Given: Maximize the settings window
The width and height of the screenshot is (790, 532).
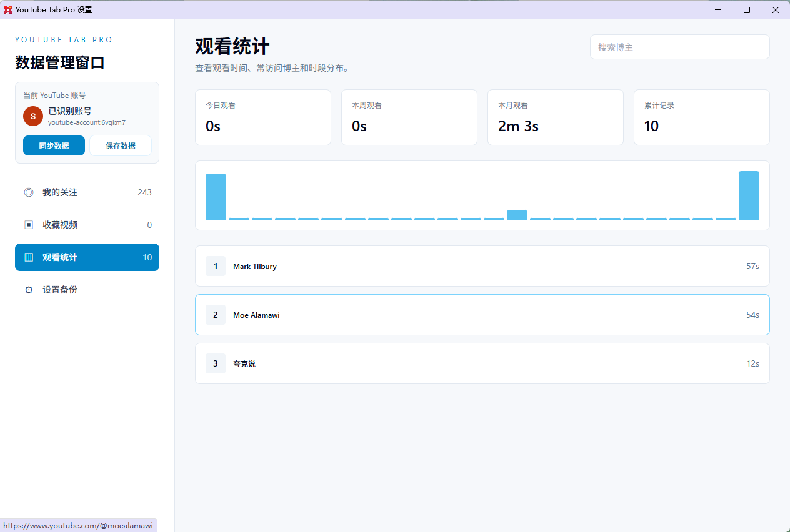Looking at the screenshot, I should [x=747, y=10].
